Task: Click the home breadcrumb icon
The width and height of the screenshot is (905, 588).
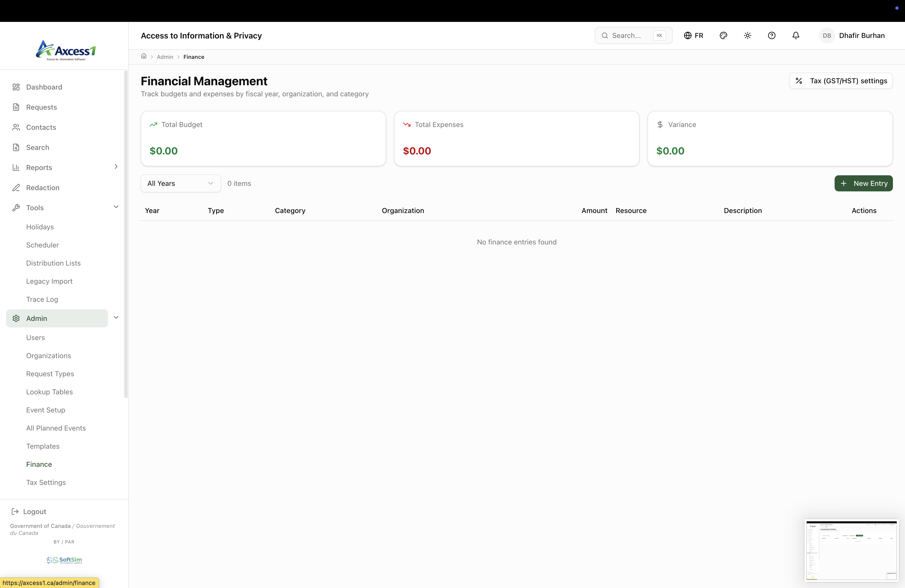Action: click(x=144, y=56)
